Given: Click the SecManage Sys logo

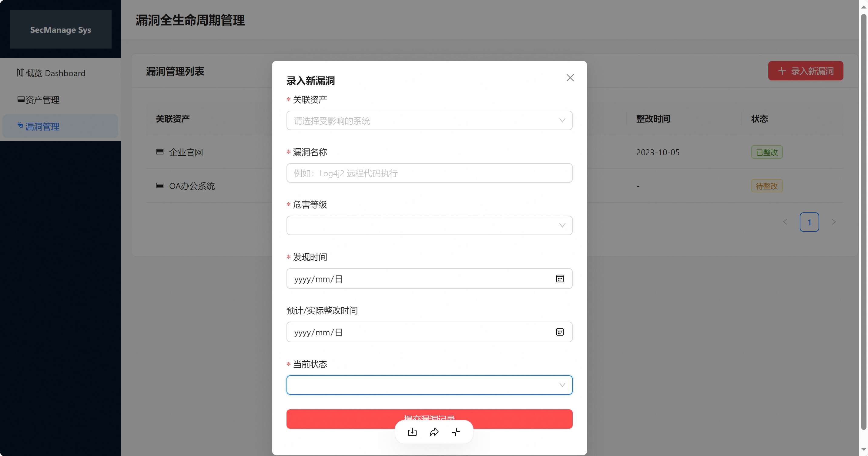Looking at the screenshot, I should coord(61,30).
